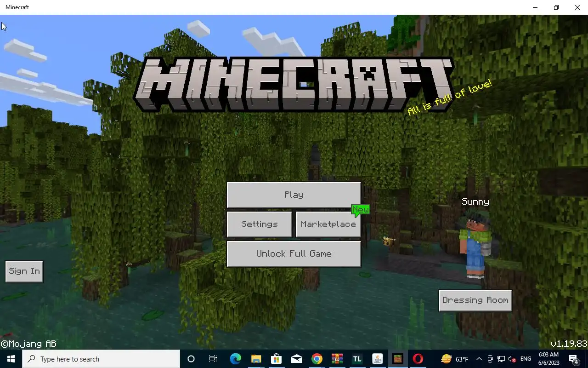
Task: Expand the hidden system tray icons
Action: point(479,359)
